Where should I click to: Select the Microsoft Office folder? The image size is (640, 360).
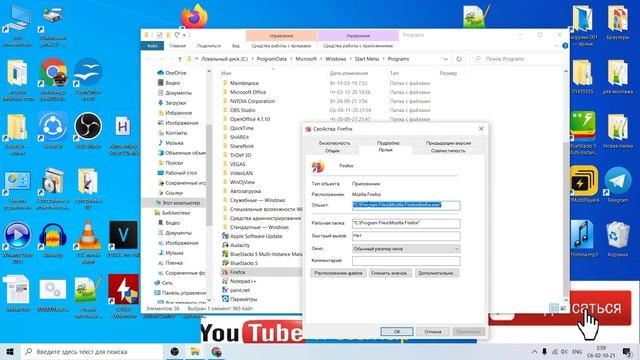click(x=248, y=92)
